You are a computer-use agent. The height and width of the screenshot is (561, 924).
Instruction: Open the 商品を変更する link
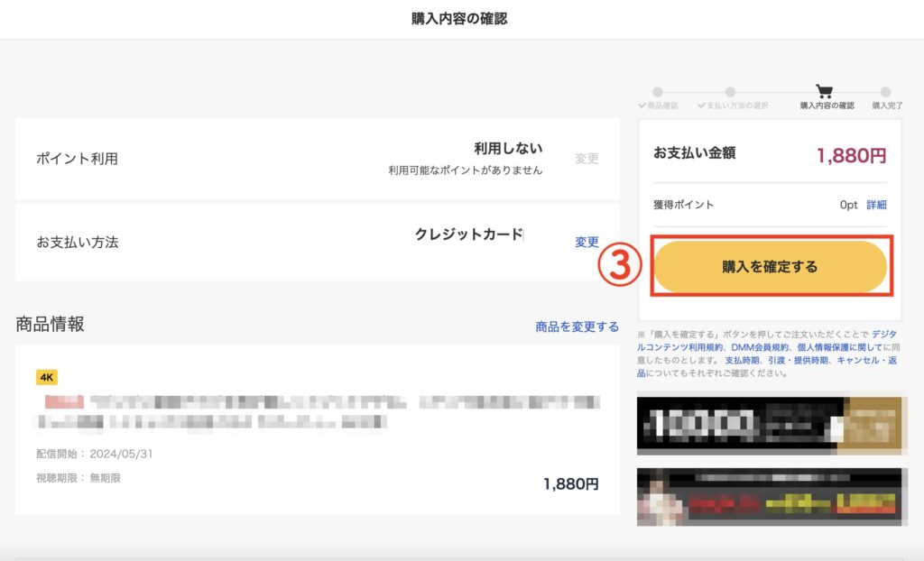pyautogui.click(x=577, y=326)
